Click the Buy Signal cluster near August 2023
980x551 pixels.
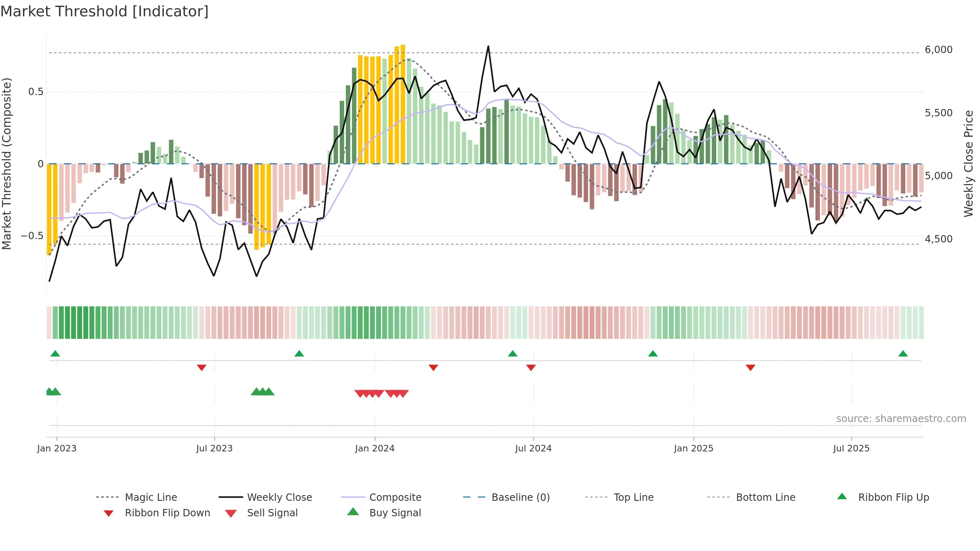click(x=263, y=391)
